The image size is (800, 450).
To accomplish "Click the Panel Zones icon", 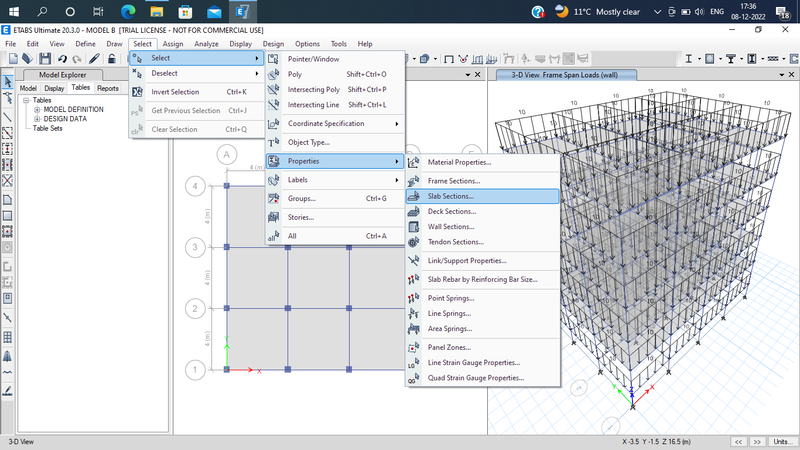I will [414, 347].
